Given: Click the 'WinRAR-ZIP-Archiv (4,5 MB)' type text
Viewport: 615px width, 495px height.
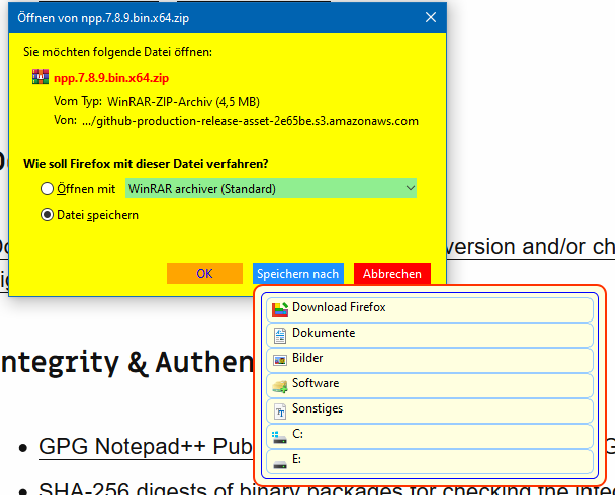Looking at the screenshot, I should point(183,102).
